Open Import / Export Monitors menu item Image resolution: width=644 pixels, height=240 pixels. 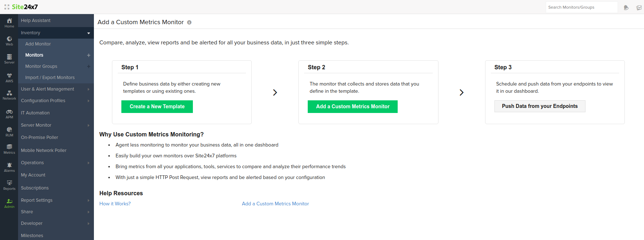(x=50, y=78)
